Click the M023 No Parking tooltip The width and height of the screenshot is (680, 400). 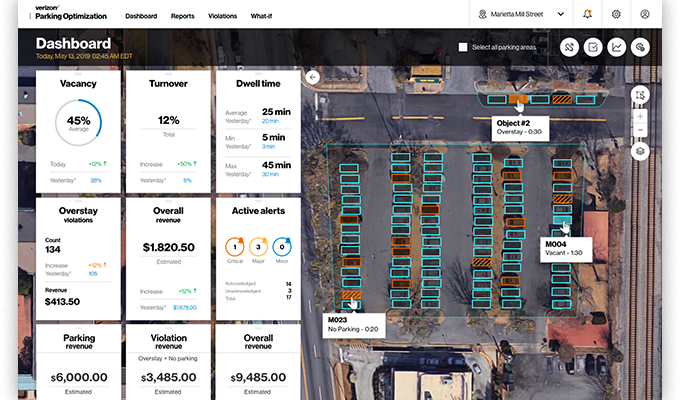coord(353,325)
